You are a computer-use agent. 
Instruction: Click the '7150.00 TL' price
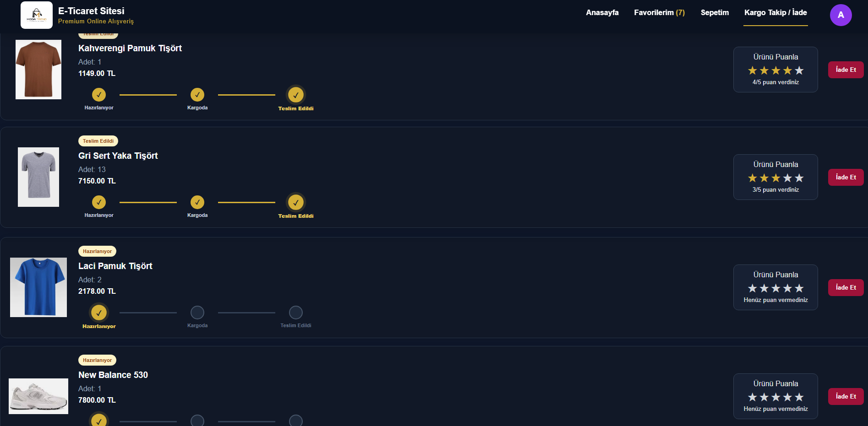point(97,181)
